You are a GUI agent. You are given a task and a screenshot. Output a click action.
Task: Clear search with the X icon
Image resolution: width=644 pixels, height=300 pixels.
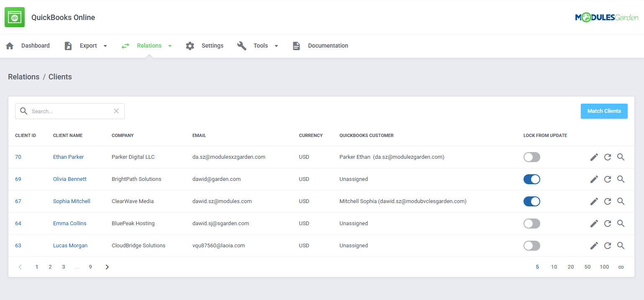point(116,111)
